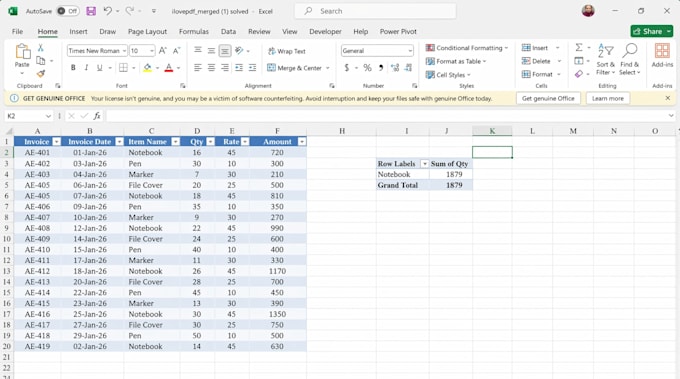
Task: Apply Percent Style format
Action: (367, 68)
